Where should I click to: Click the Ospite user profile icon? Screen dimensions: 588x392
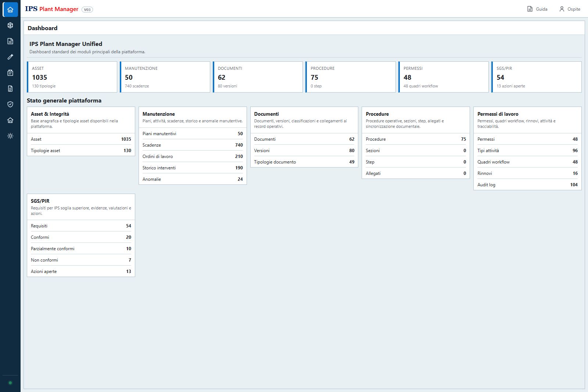[x=562, y=9]
